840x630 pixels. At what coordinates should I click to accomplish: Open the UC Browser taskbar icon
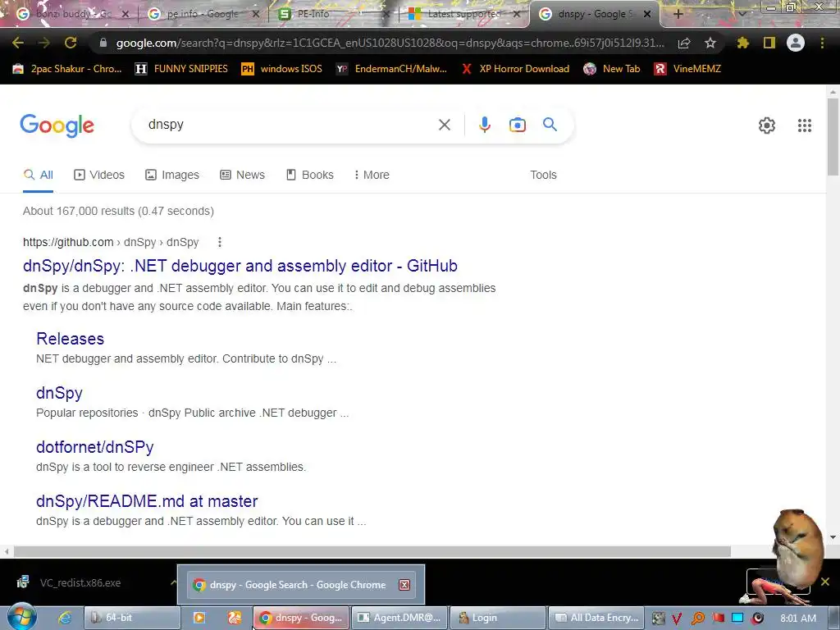[x=234, y=618]
